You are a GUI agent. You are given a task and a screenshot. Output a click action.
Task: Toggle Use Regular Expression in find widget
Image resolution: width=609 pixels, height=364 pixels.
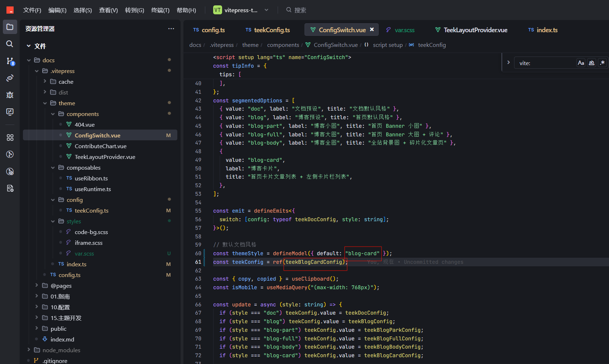tap(603, 63)
